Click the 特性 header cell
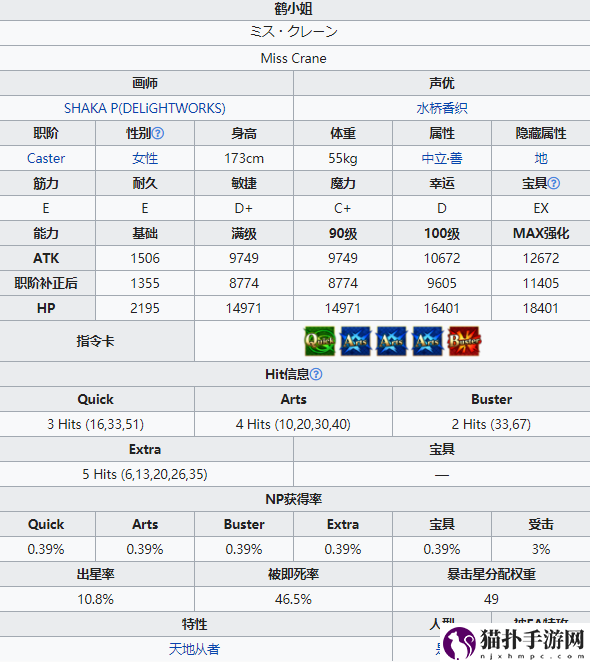 pos(194,624)
